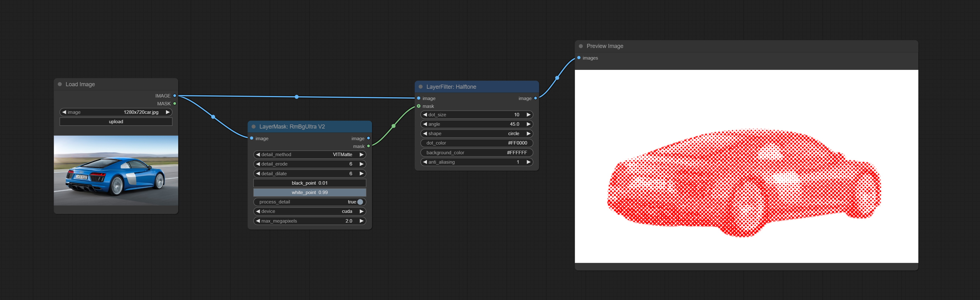Click the RmBgUltra mask output port

coord(368,146)
